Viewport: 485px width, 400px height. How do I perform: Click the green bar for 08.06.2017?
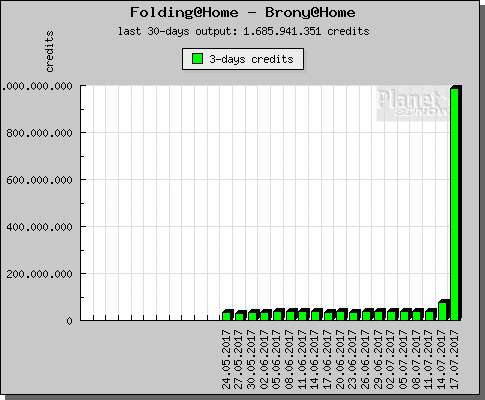point(290,316)
